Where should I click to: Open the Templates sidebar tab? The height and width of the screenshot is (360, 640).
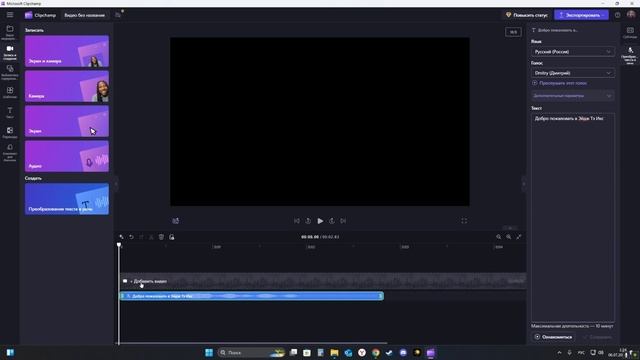(10, 93)
